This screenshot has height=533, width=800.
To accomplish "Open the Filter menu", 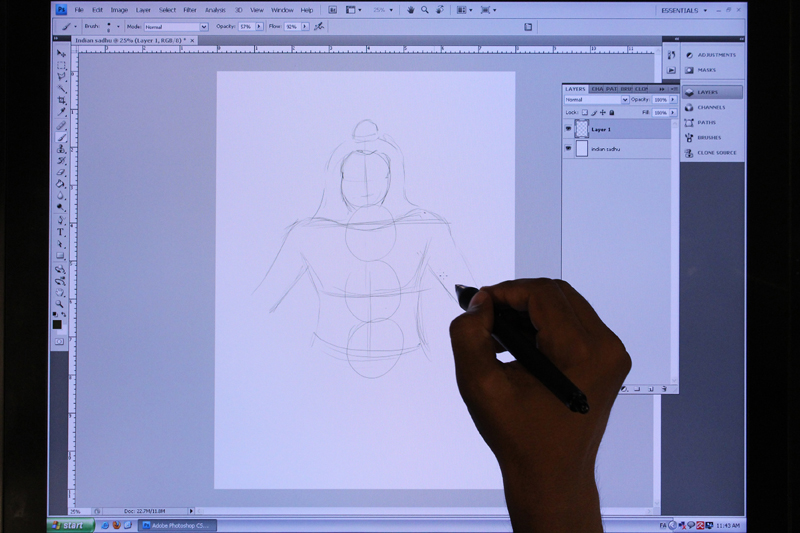I will tap(189, 10).
